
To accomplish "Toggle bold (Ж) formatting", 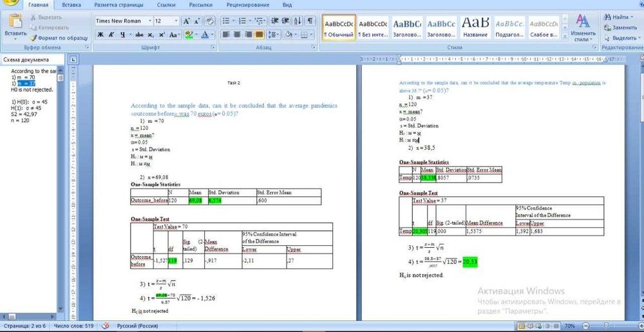I will pyautogui.click(x=100, y=35).
